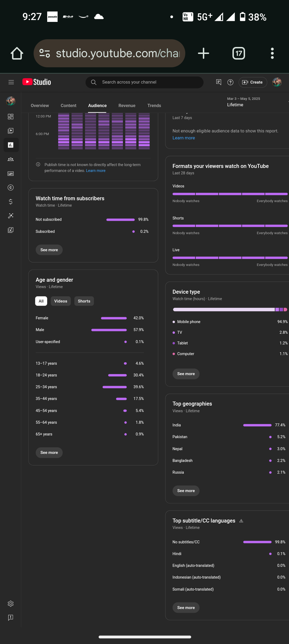Screen dimensions: 289x644
Task: Tap the Zomato notification icon in status bar
Action: [x=52, y=17]
